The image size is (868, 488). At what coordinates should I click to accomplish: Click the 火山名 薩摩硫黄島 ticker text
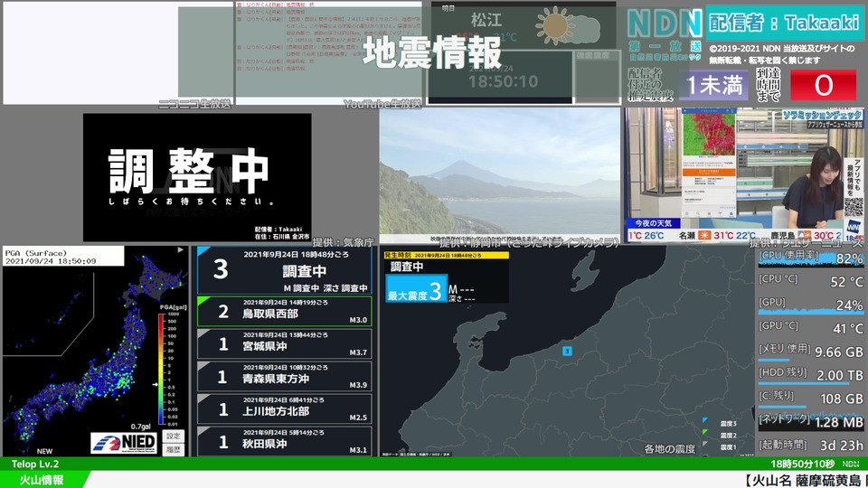[805, 480]
